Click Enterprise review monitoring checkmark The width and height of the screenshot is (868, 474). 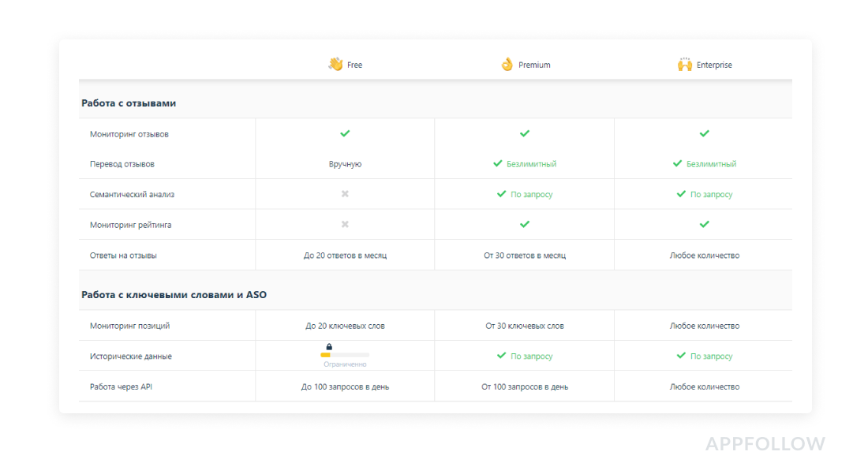click(704, 133)
